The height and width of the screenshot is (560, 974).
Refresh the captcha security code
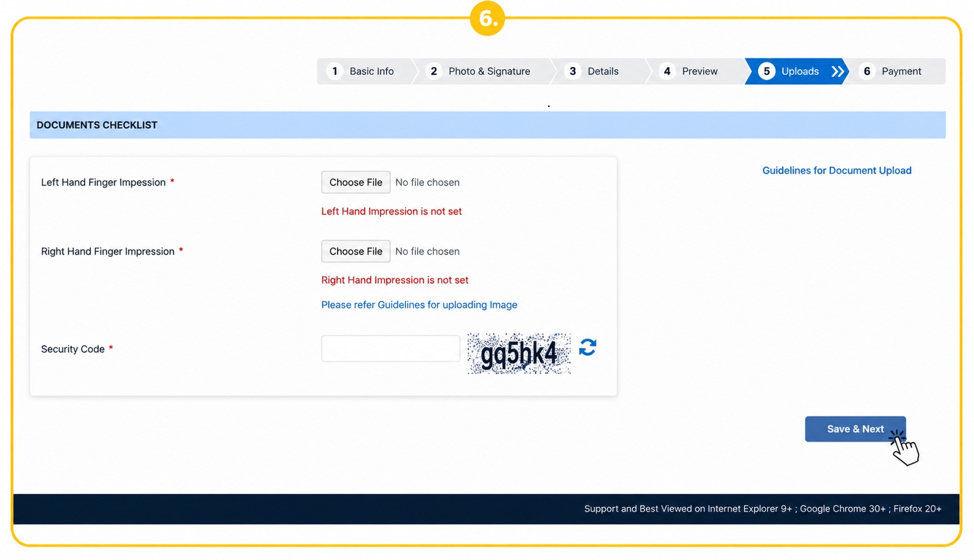[x=587, y=347]
